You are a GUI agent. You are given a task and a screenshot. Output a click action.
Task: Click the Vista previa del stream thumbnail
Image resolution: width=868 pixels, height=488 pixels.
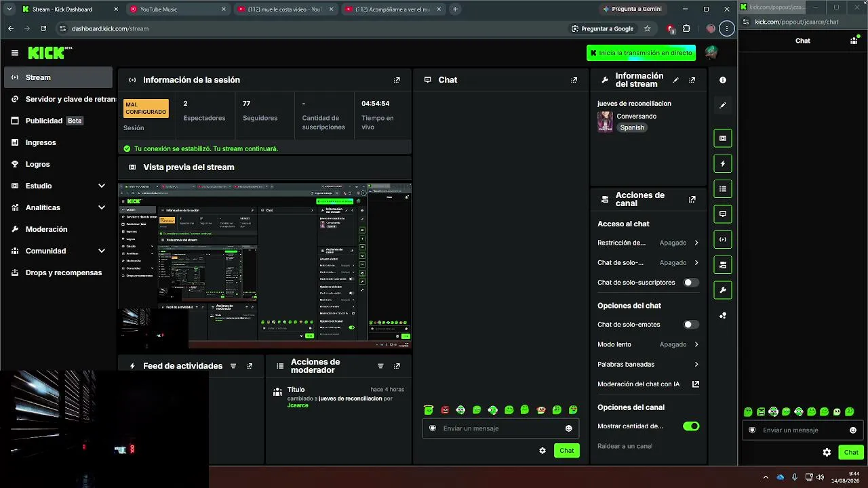point(264,265)
